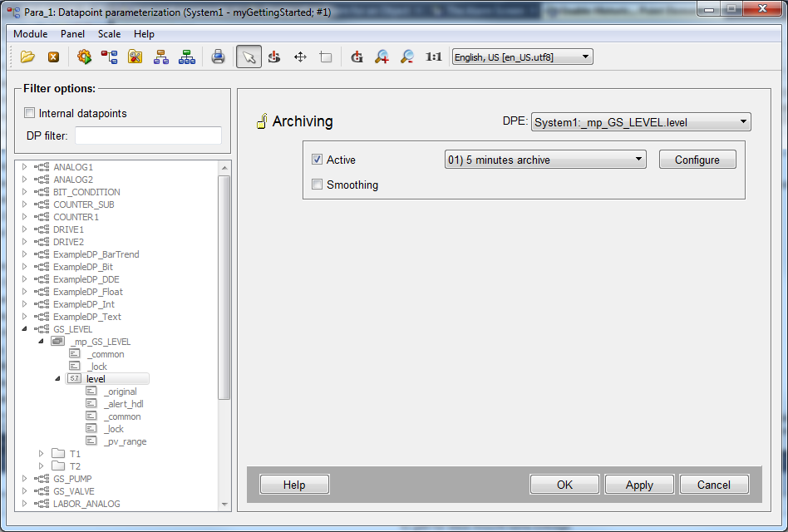Click the GS_LEVEL datapoint type icon
Image resolution: width=788 pixels, height=532 pixels.
(x=42, y=329)
